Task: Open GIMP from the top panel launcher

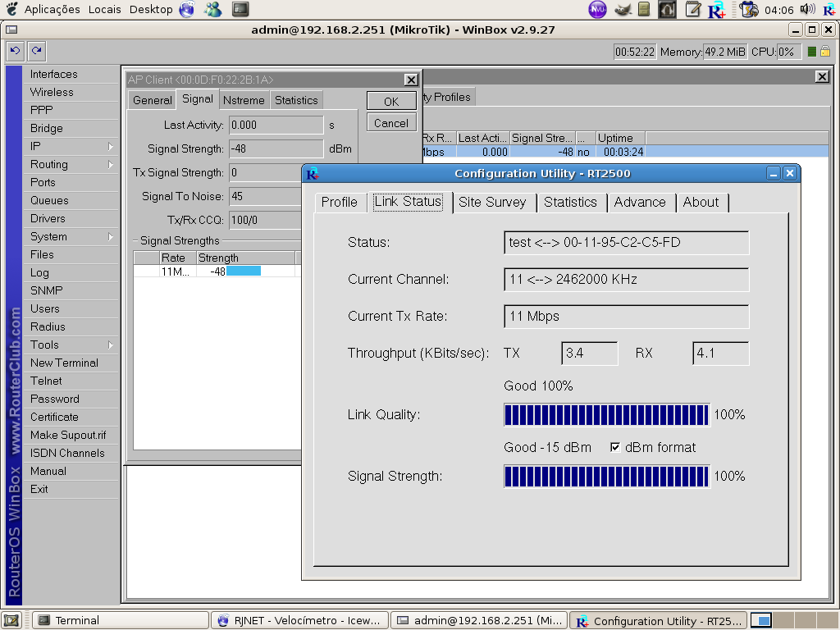Action: 623,10
